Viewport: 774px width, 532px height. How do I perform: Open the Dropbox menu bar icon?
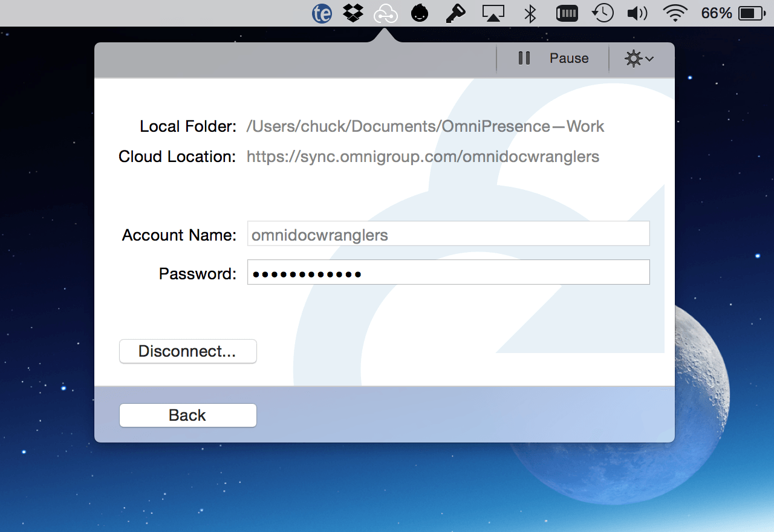(353, 13)
